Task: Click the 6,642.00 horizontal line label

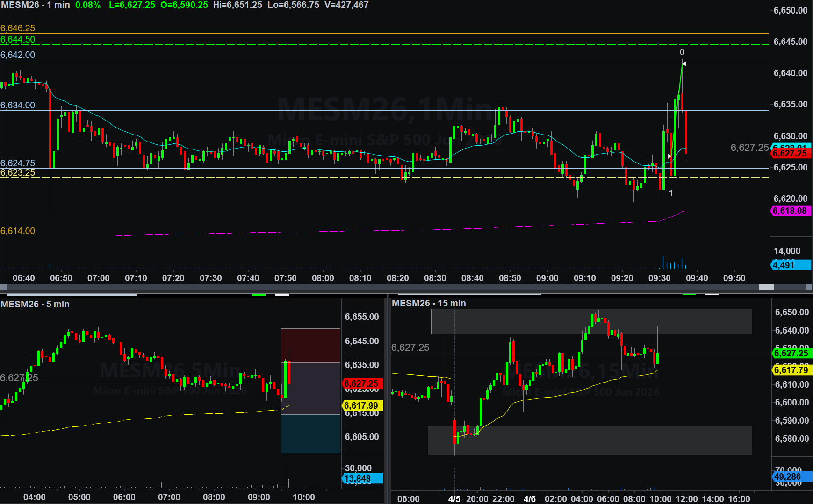Action: [18, 55]
